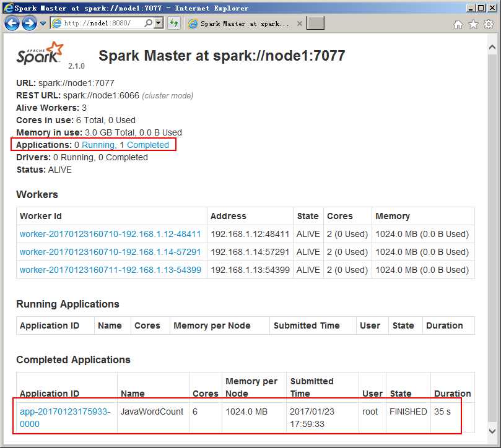Close the Spark Master tab
501x448 pixels.
point(299,24)
